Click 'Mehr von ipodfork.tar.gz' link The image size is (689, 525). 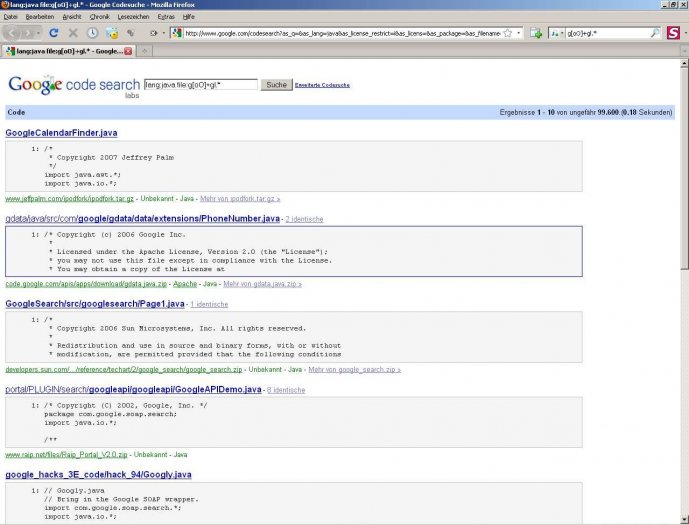[x=240, y=199]
